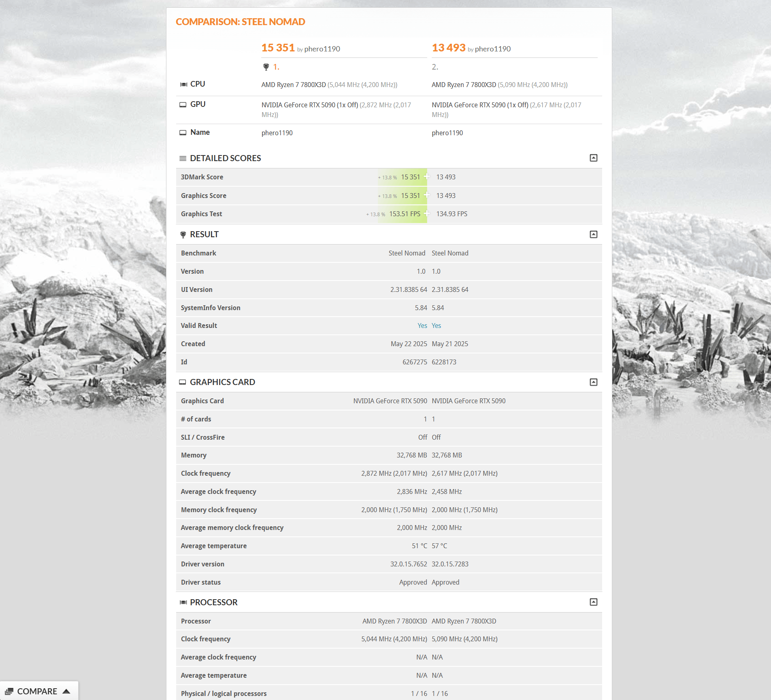
Task: Open the 15 351 score result
Action: click(278, 48)
